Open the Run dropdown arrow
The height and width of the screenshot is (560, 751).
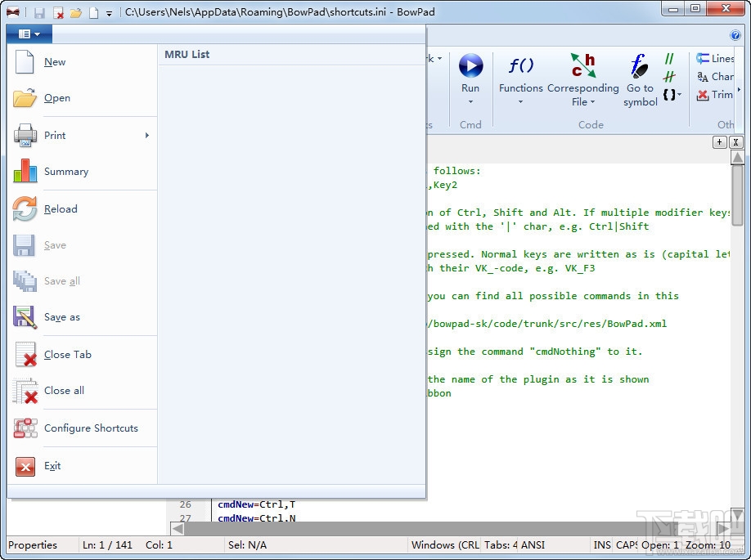click(470, 102)
